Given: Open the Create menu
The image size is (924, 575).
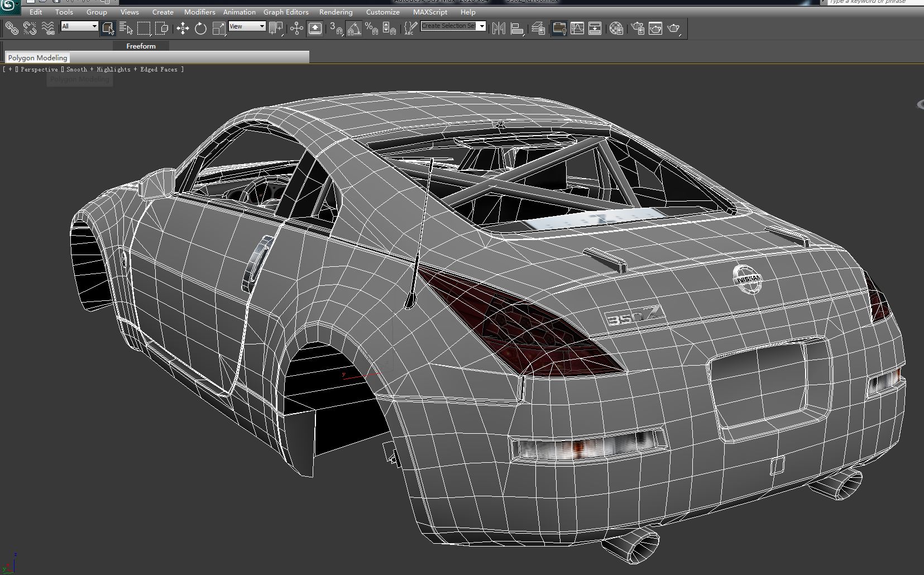Looking at the screenshot, I should (163, 12).
